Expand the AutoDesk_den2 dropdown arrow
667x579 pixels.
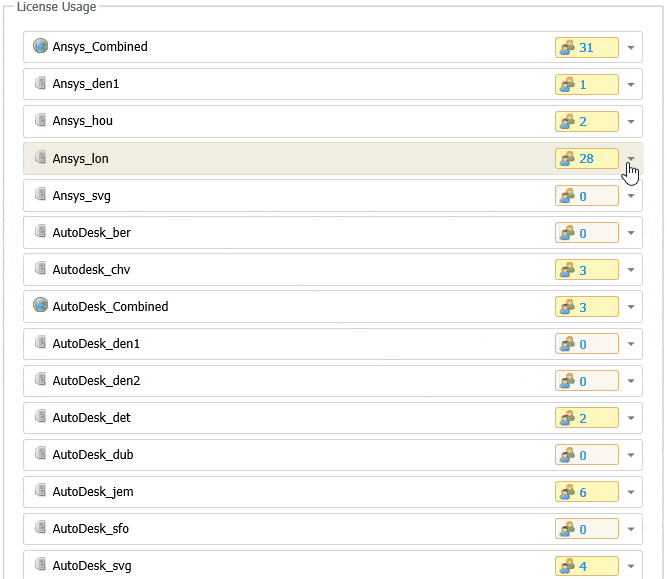point(631,381)
